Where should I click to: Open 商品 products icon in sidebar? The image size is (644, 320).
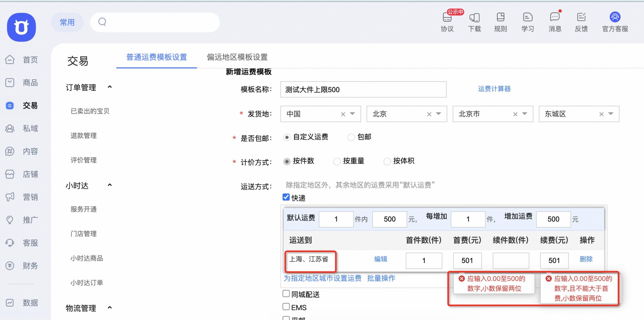coord(10,83)
